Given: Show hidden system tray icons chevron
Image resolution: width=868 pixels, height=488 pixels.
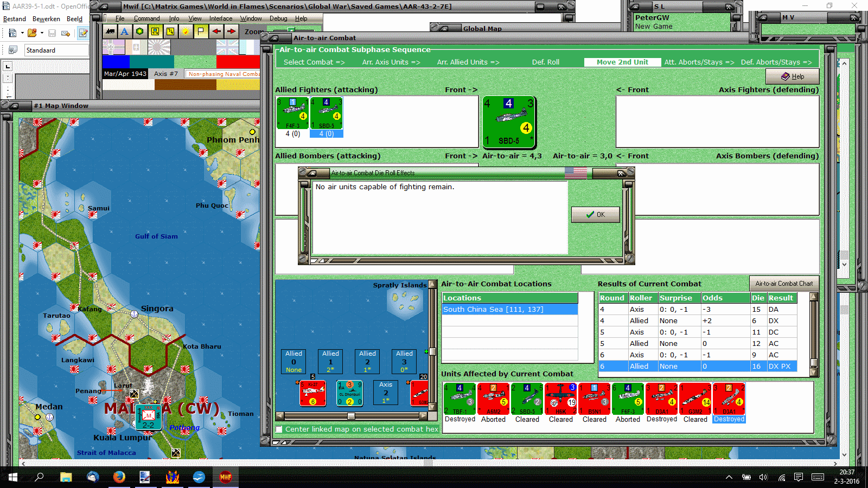Looking at the screenshot, I should [x=729, y=477].
